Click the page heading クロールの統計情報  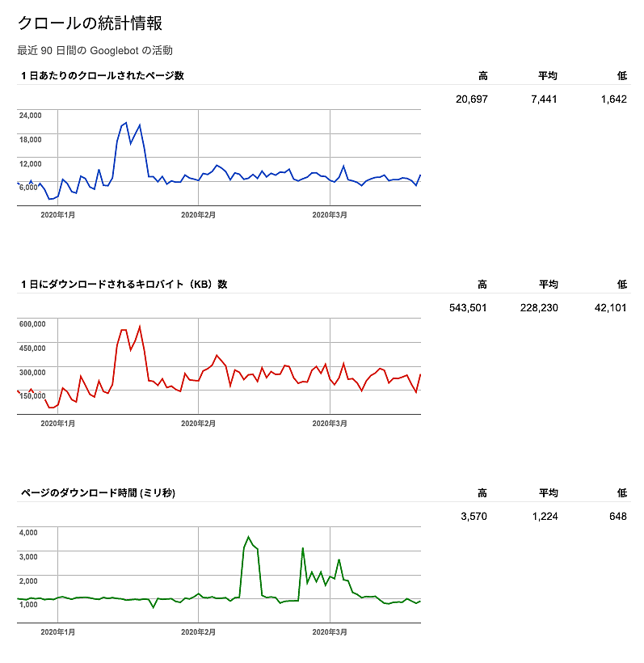pos(90,23)
